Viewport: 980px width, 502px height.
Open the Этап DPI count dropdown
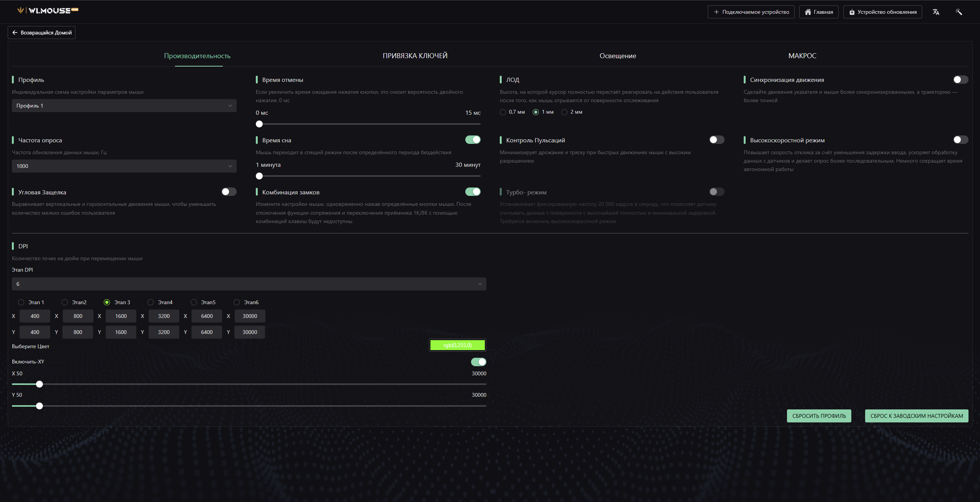pos(249,284)
